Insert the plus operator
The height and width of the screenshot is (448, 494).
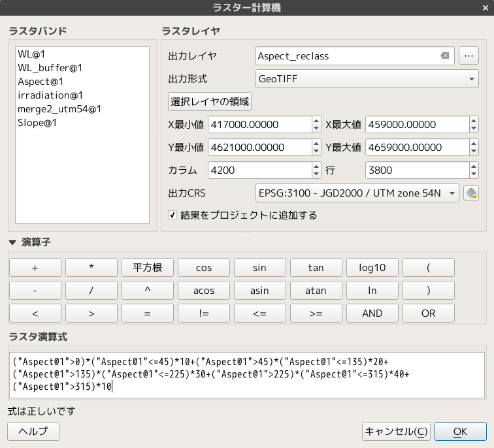click(x=35, y=268)
